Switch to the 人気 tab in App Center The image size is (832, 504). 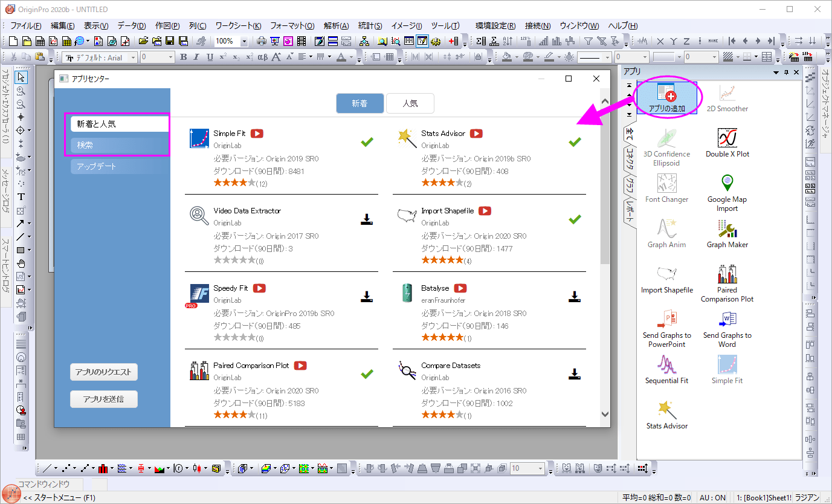(x=410, y=103)
